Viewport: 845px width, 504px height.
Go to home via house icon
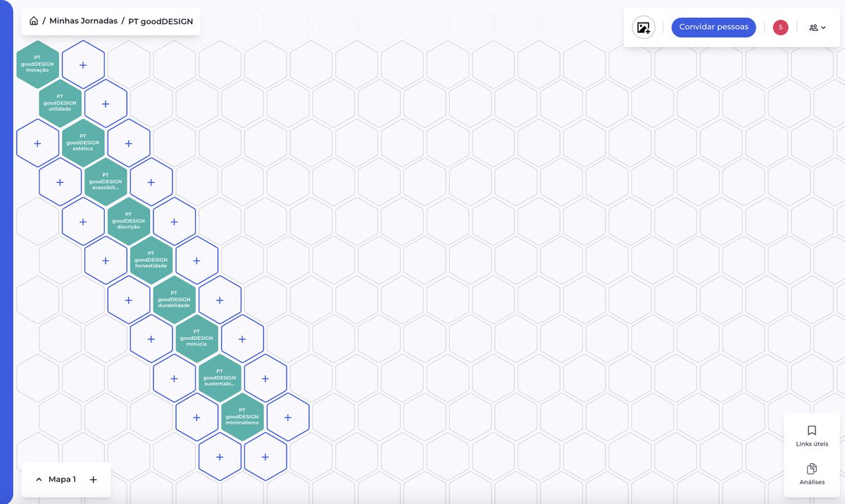tap(34, 21)
